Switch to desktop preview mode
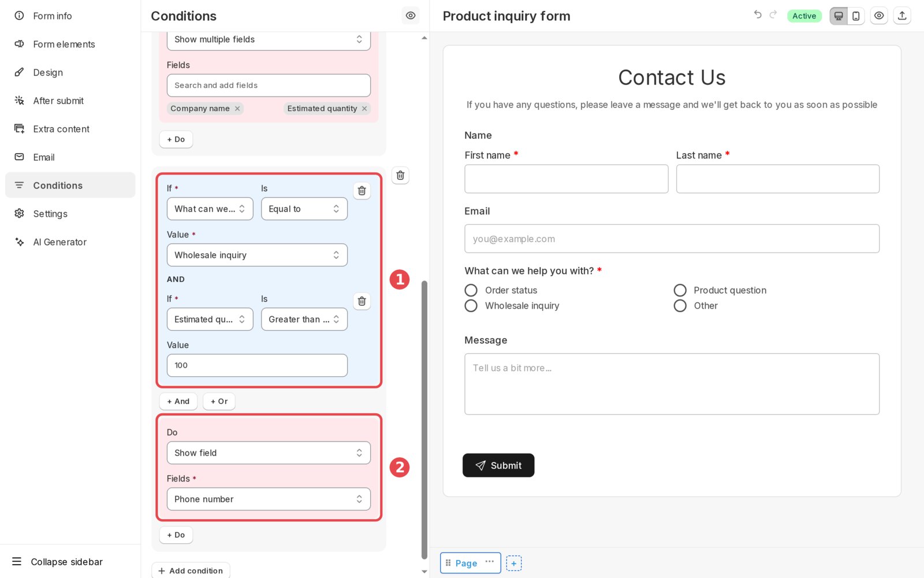Screen dimensions: 924x578 coord(839,16)
